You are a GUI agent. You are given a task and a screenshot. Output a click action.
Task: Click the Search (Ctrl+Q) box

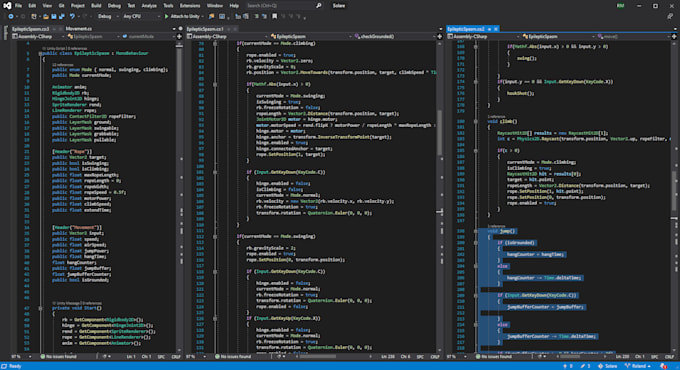(284, 6)
